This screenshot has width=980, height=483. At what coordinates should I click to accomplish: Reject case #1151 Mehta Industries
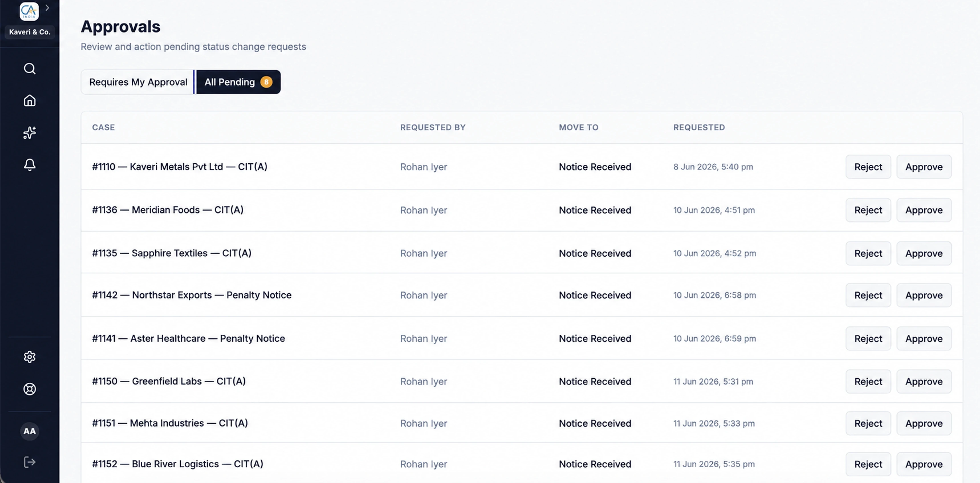point(868,424)
